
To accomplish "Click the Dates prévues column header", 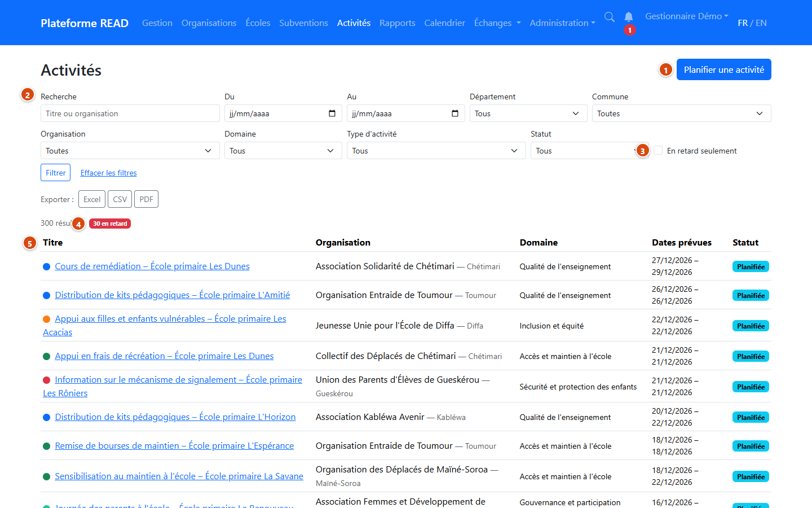I will click(682, 242).
